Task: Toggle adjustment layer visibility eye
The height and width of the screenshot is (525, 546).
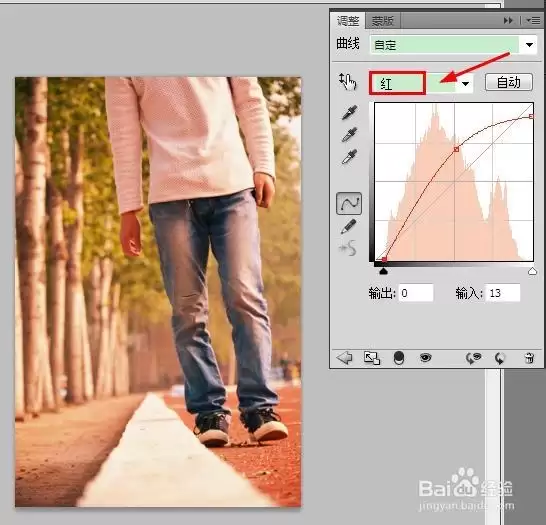Action: [x=426, y=358]
